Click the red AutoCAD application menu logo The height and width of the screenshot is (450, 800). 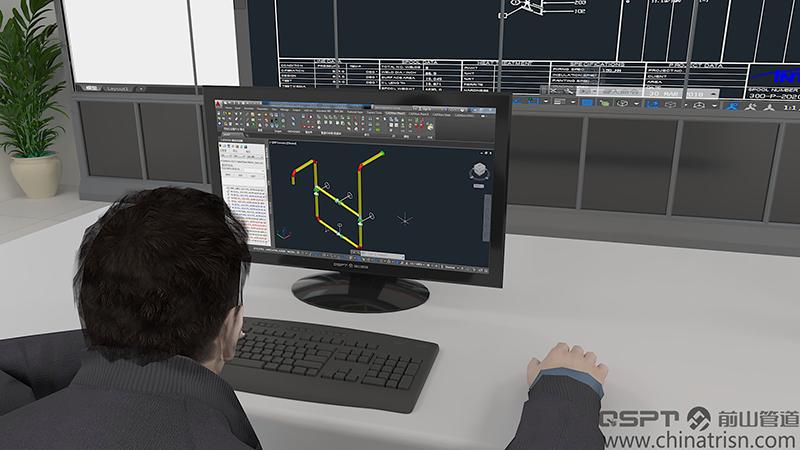[218, 104]
